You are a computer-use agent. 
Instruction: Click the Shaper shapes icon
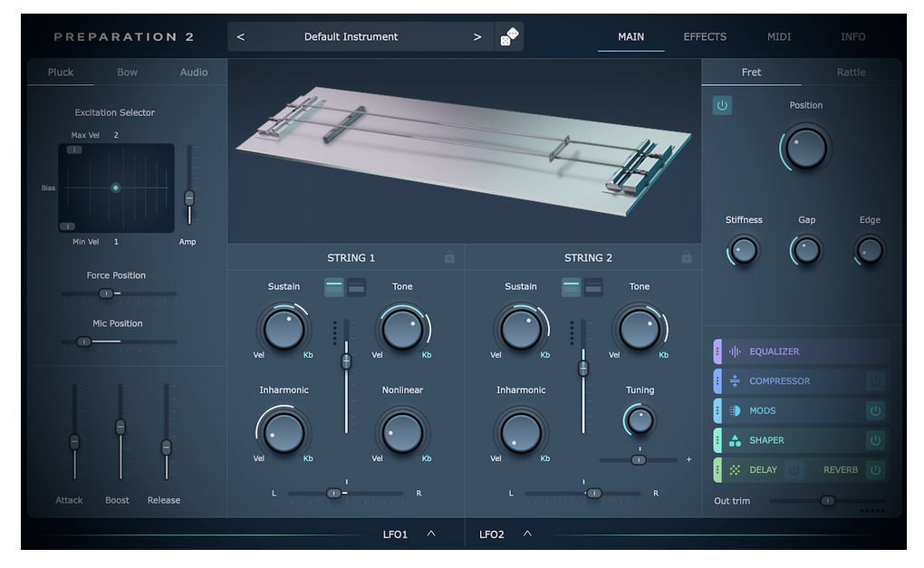[735, 440]
